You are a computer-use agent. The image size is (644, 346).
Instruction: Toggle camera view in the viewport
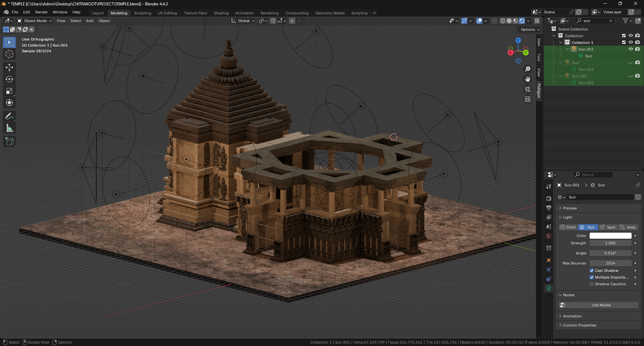(528, 89)
